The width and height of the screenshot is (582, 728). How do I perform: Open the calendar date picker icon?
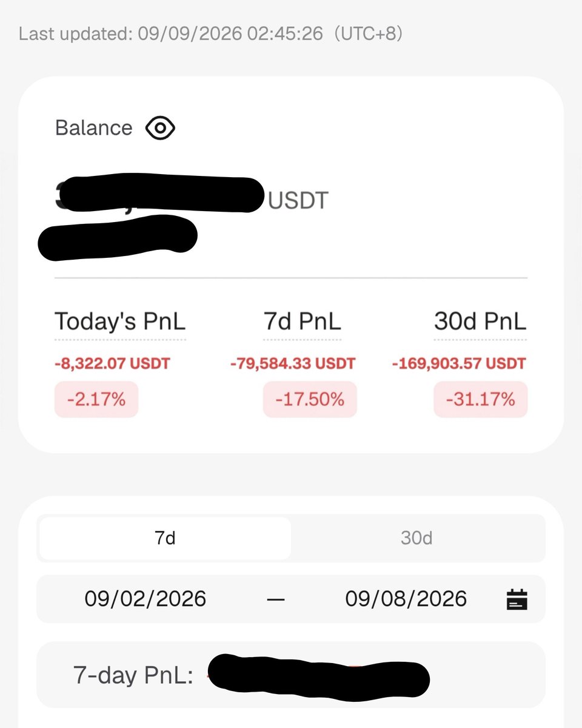pos(517,599)
